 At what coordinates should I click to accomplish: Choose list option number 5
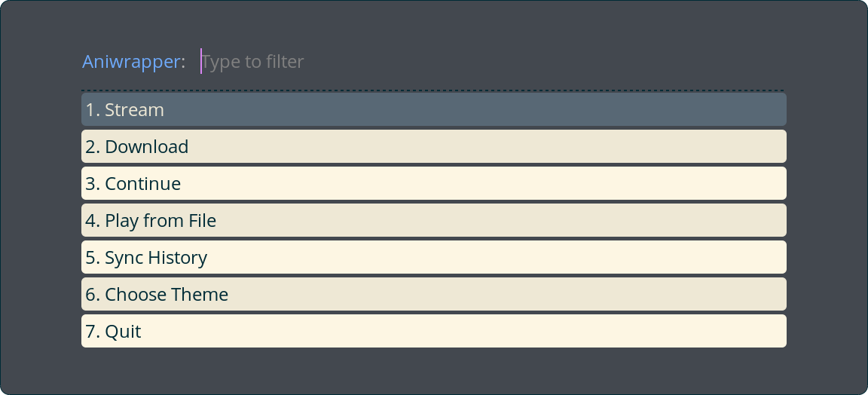(433, 257)
